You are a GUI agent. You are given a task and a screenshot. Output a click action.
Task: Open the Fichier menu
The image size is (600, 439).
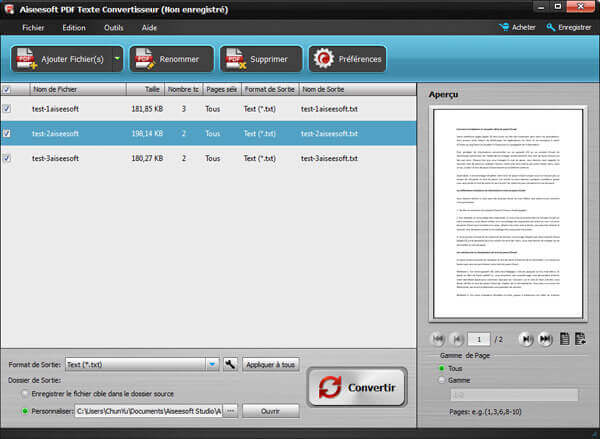click(x=33, y=28)
